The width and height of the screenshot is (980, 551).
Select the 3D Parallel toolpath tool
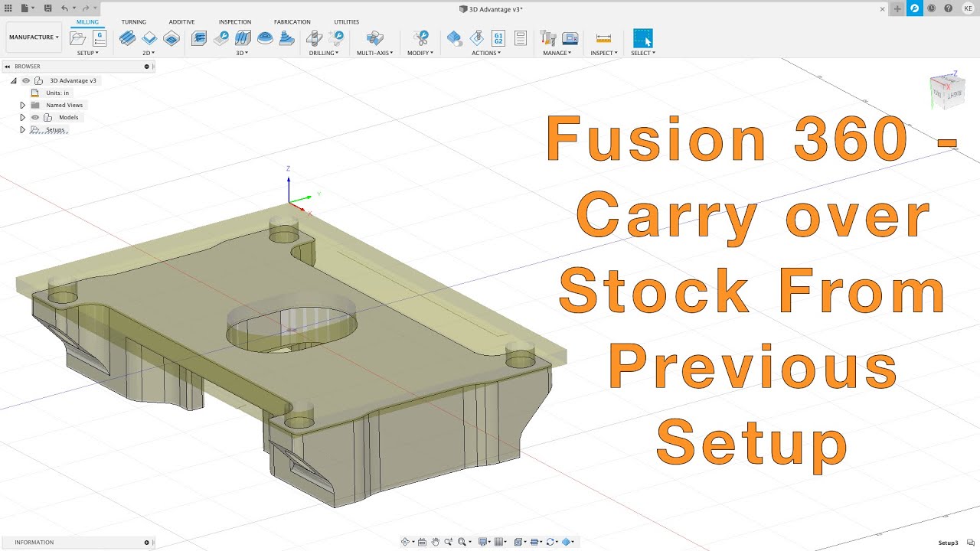[x=243, y=37]
